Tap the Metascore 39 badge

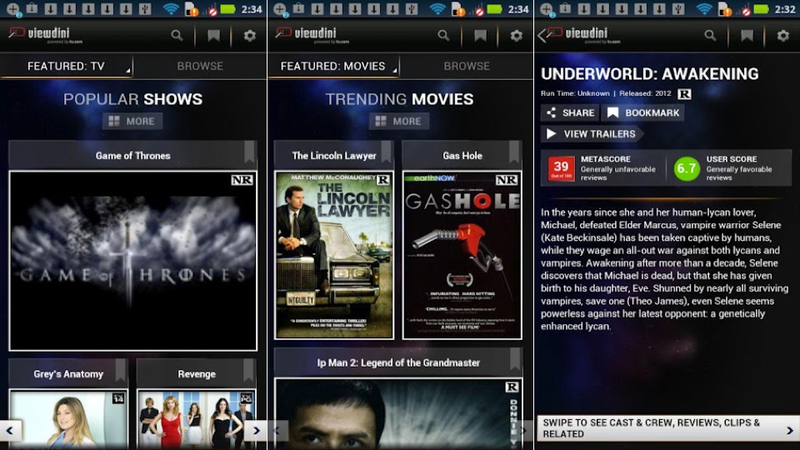tap(561, 168)
